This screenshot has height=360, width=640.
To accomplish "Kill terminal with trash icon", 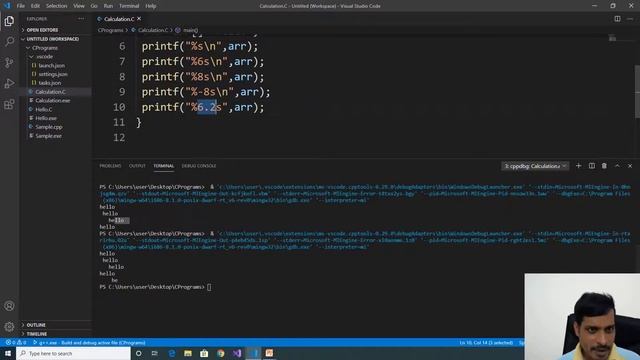I will (x=604, y=166).
